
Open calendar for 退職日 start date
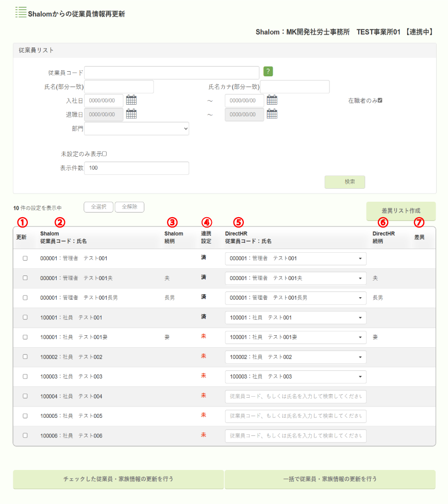[131, 114]
